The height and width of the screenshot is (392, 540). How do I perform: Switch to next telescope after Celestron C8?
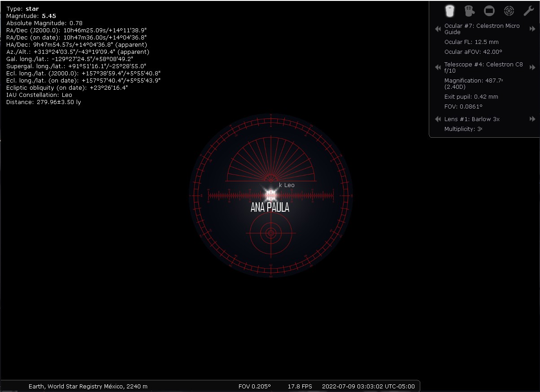(x=532, y=68)
